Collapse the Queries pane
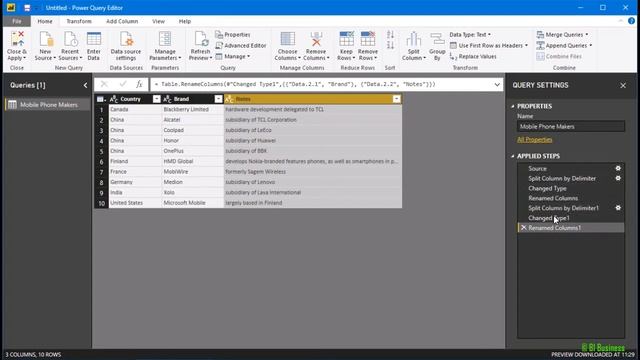This screenshot has height=360, width=640. [85, 85]
